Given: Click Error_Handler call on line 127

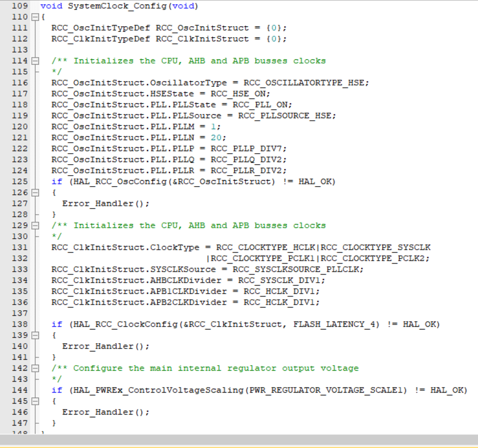Looking at the screenshot, I should tap(98, 204).
